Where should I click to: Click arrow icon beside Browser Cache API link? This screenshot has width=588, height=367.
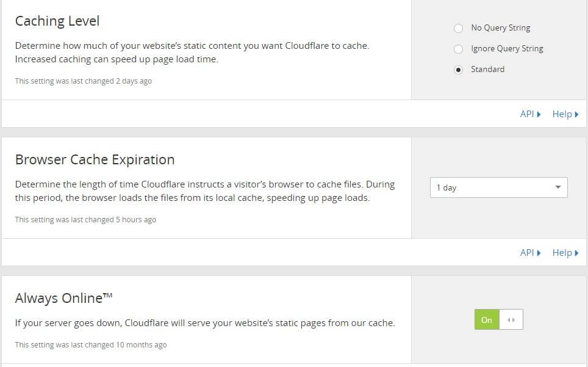(539, 253)
